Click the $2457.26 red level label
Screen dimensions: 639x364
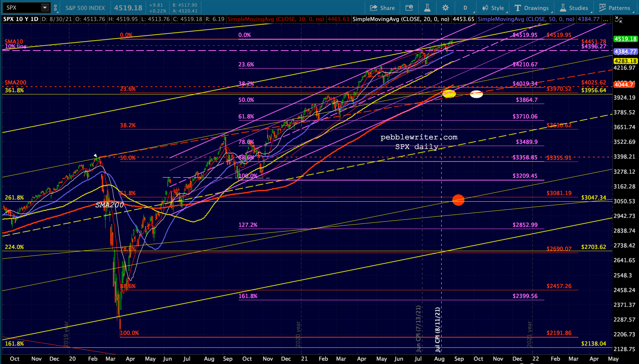[x=559, y=286]
